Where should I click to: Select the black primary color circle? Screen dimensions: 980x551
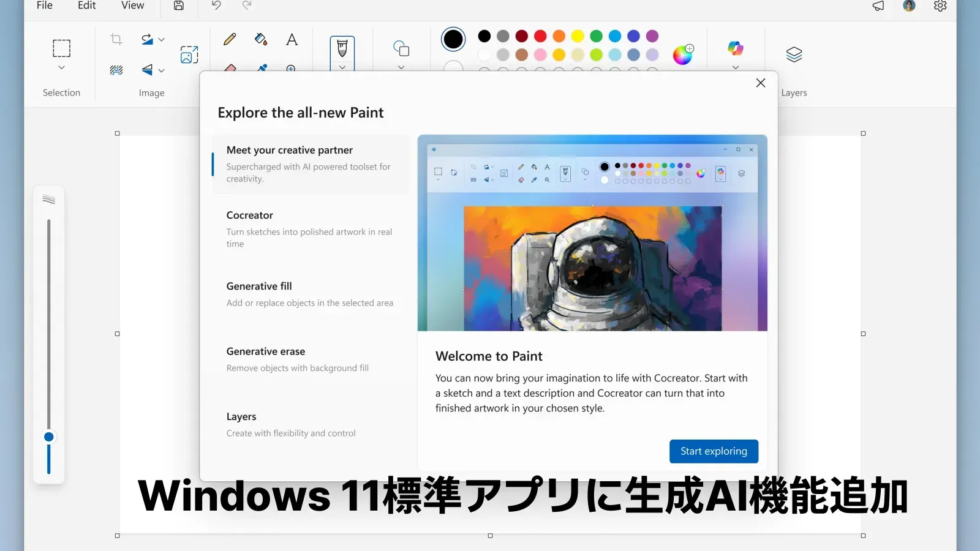(x=453, y=39)
